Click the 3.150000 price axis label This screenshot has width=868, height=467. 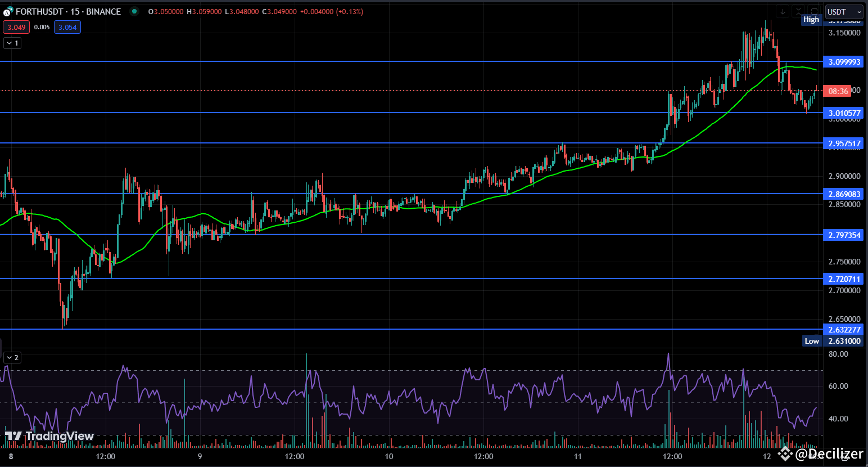pyautogui.click(x=844, y=33)
